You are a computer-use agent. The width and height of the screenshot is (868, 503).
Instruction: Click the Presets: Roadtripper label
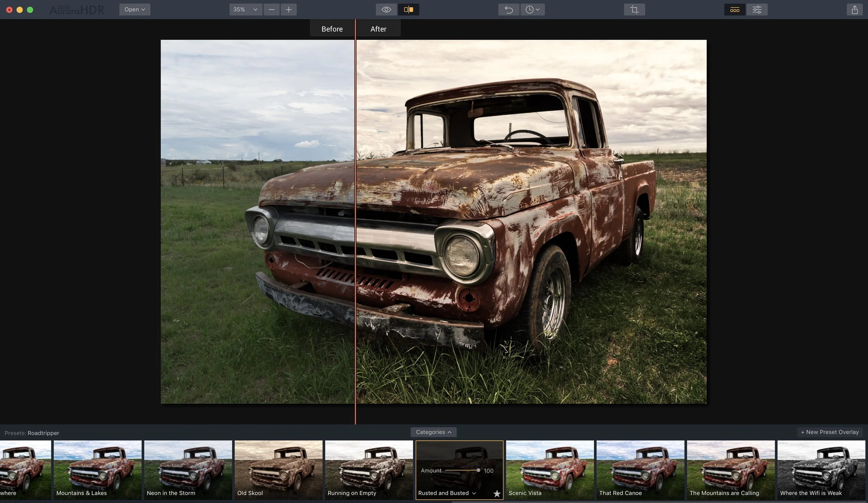click(x=32, y=433)
